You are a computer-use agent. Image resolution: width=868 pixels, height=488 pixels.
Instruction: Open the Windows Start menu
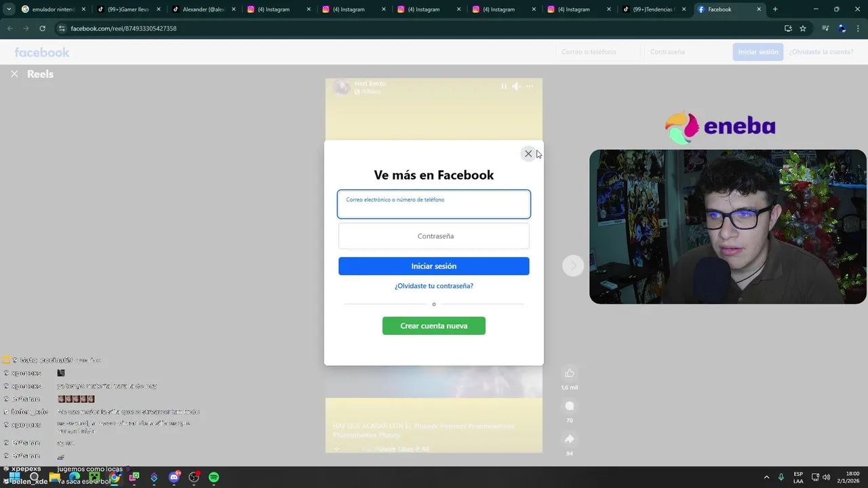click(x=14, y=477)
